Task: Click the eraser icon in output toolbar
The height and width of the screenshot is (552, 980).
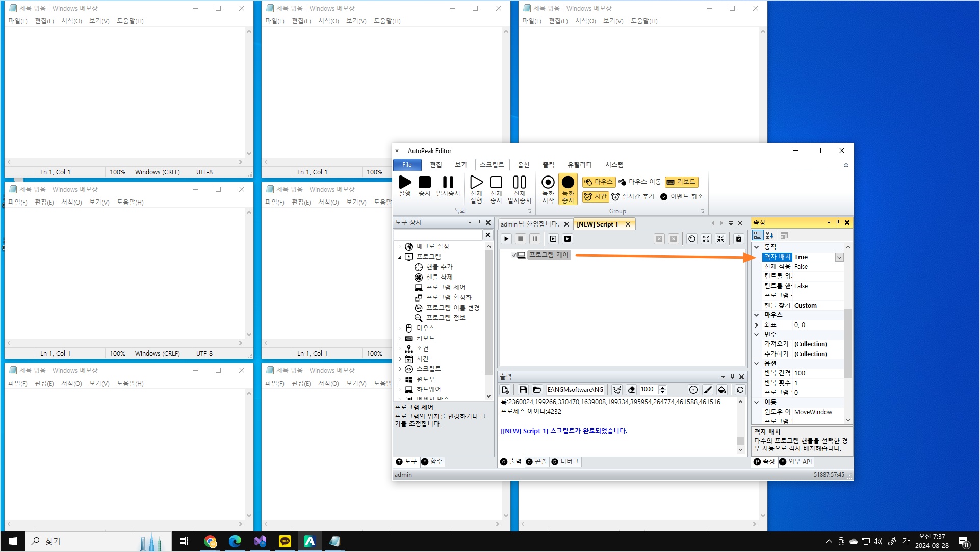Action: tap(631, 390)
